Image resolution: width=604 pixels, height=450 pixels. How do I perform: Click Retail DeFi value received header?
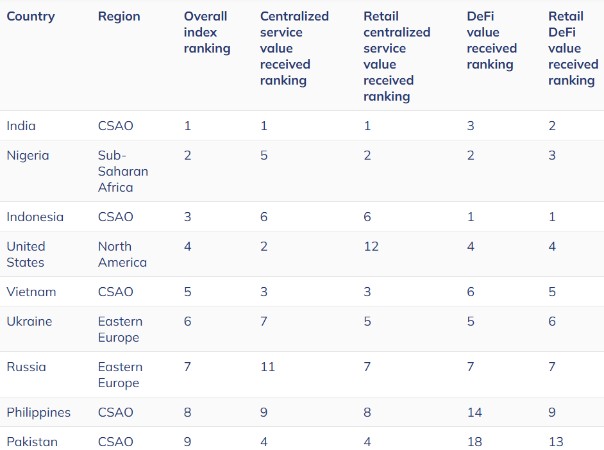tap(574, 49)
